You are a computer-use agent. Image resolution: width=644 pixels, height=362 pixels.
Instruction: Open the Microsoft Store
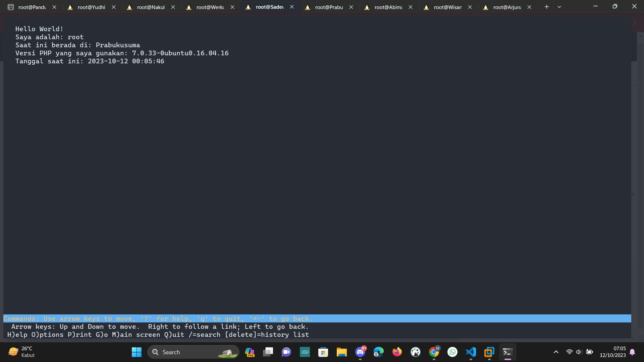(x=323, y=352)
